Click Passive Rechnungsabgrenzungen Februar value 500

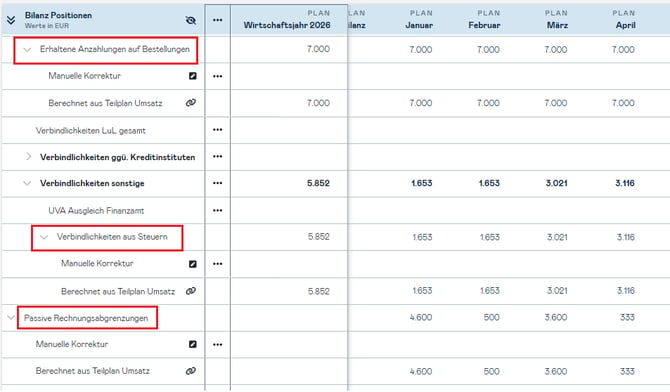point(491,318)
